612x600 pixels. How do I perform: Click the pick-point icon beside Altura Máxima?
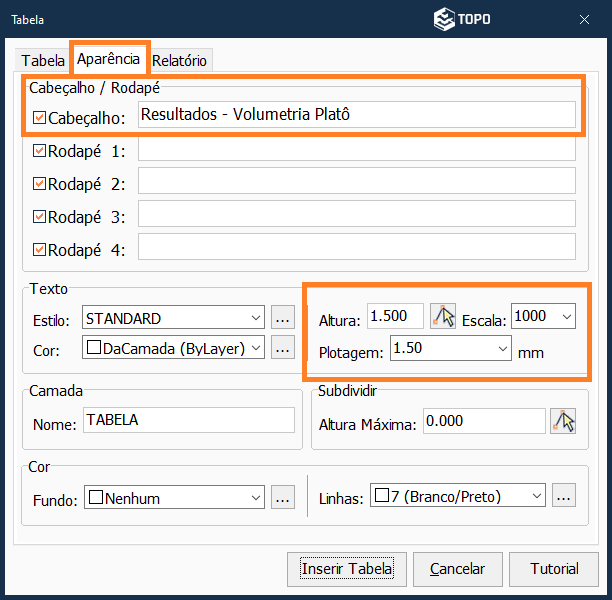(564, 422)
